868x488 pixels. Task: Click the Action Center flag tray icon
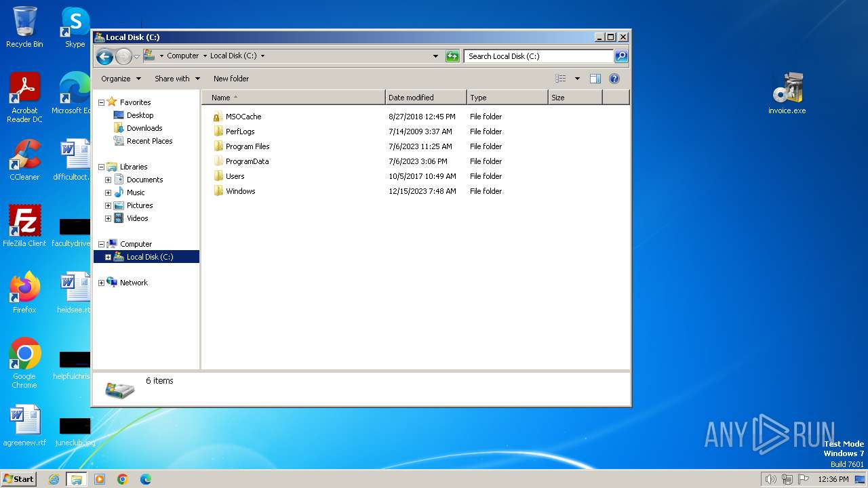pyautogui.click(x=804, y=479)
